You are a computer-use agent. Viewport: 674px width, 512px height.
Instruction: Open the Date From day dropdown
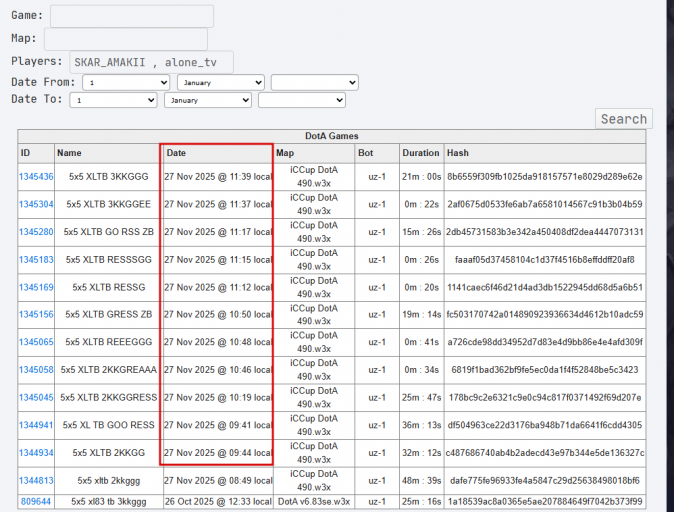126,83
